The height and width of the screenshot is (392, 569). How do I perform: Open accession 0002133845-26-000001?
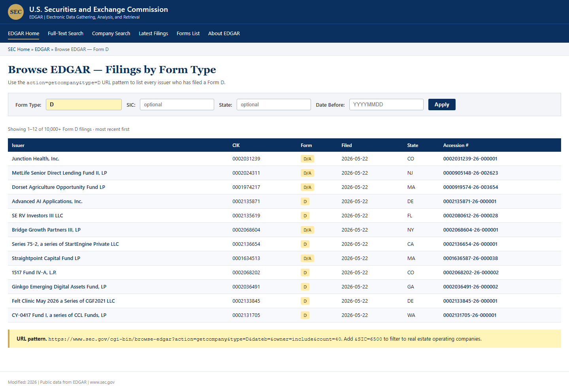click(x=470, y=301)
